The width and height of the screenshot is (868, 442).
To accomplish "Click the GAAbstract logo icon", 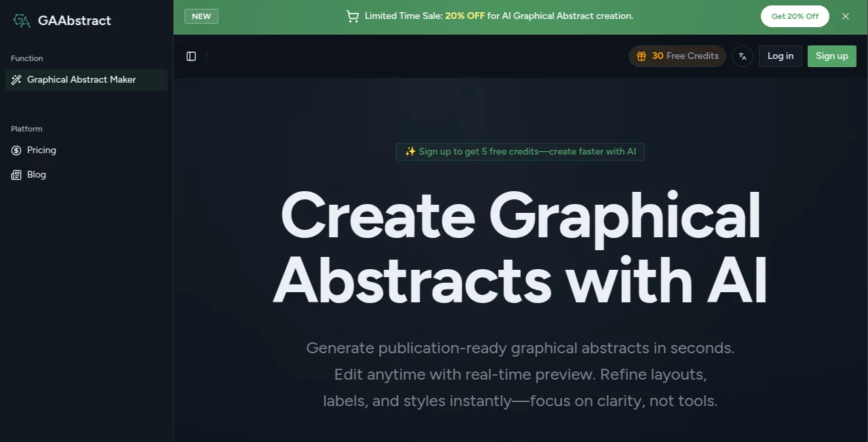I will point(21,21).
